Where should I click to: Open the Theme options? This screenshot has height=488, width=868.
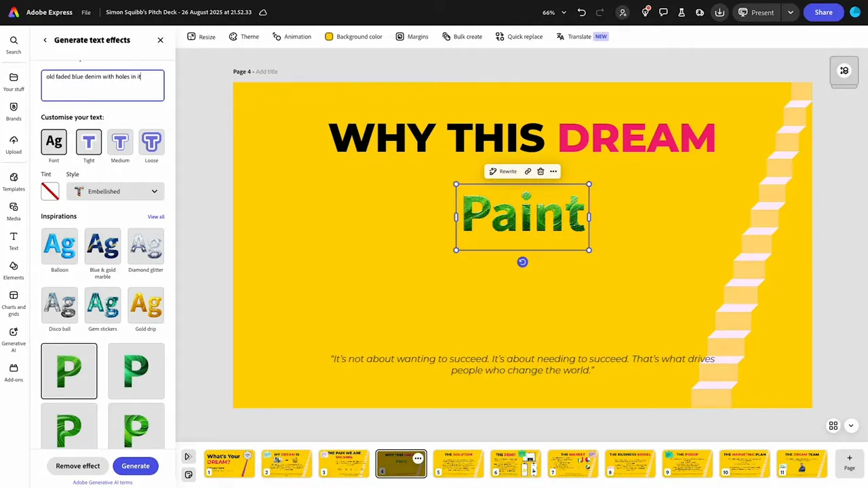pyautogui.click(x=244, y=37)
